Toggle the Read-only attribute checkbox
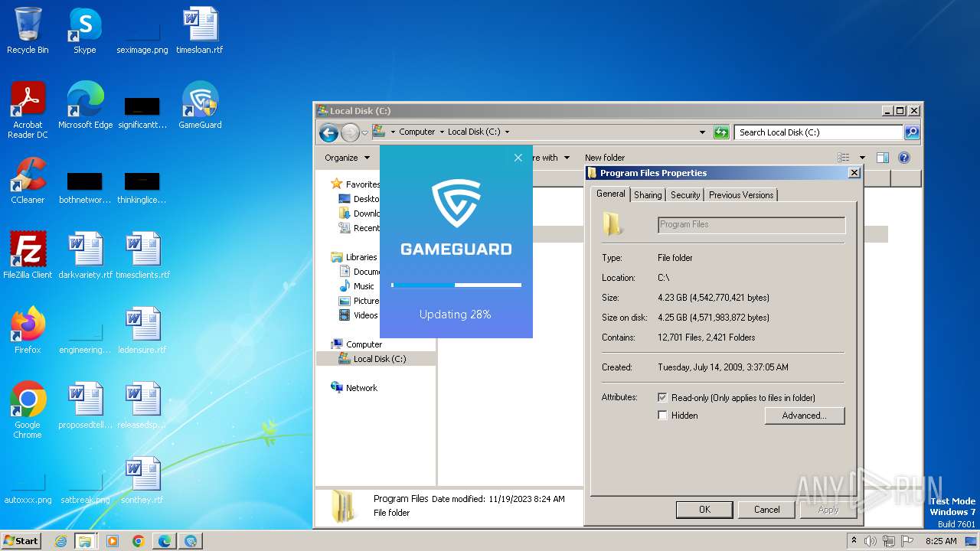The width and height of the screenshot is (980, 551). [x=662, y=398]
